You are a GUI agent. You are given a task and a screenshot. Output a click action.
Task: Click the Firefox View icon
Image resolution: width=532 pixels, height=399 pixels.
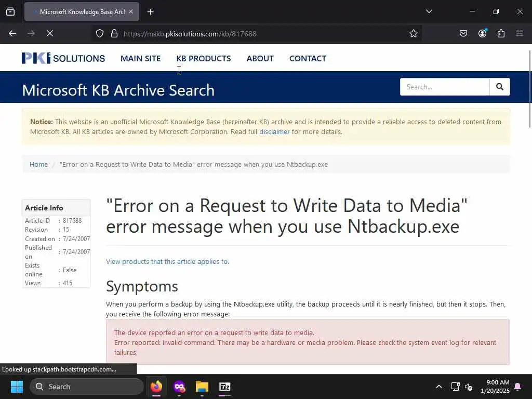point(10,11)
